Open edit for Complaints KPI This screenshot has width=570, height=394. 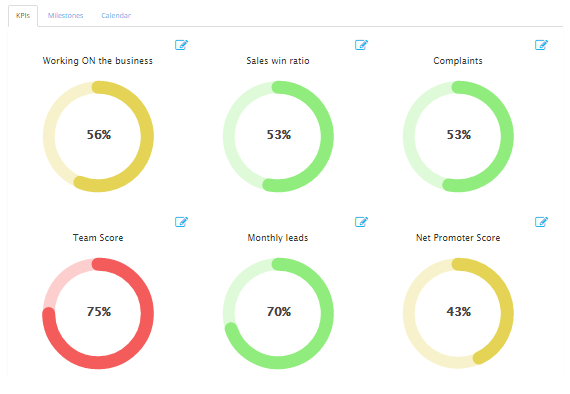pos(541,45)
